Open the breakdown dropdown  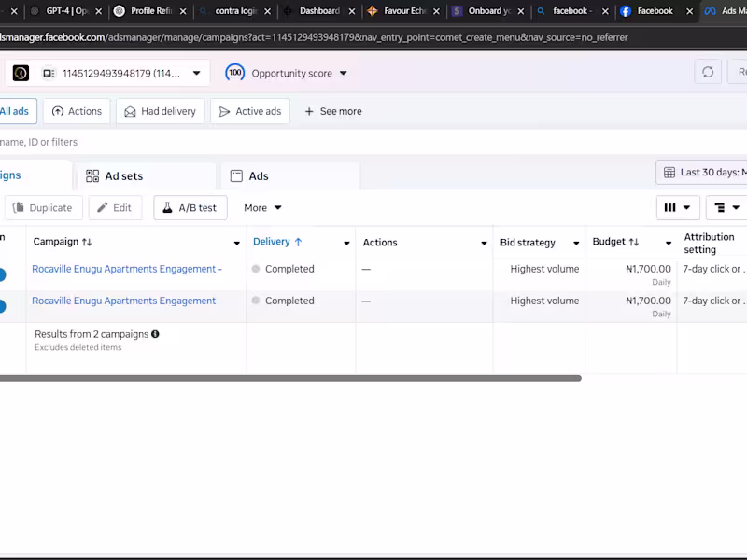pyautogui.click(x=726, y=207)
